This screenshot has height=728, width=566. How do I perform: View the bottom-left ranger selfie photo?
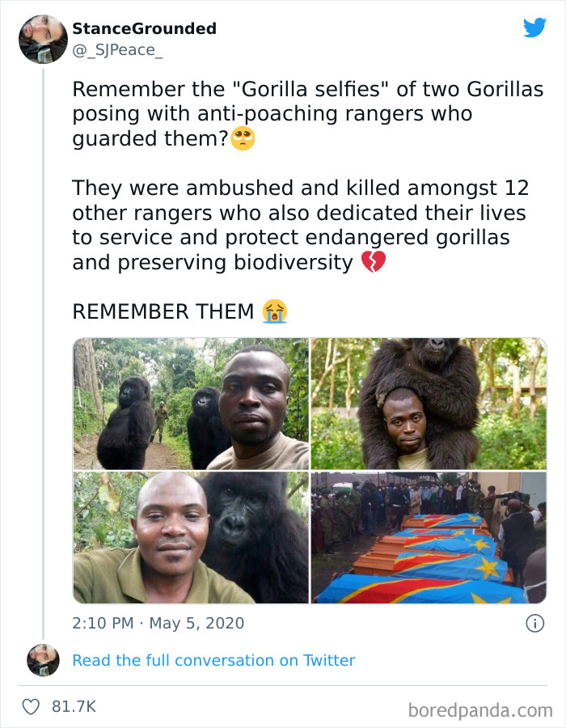tap(190, 536)
